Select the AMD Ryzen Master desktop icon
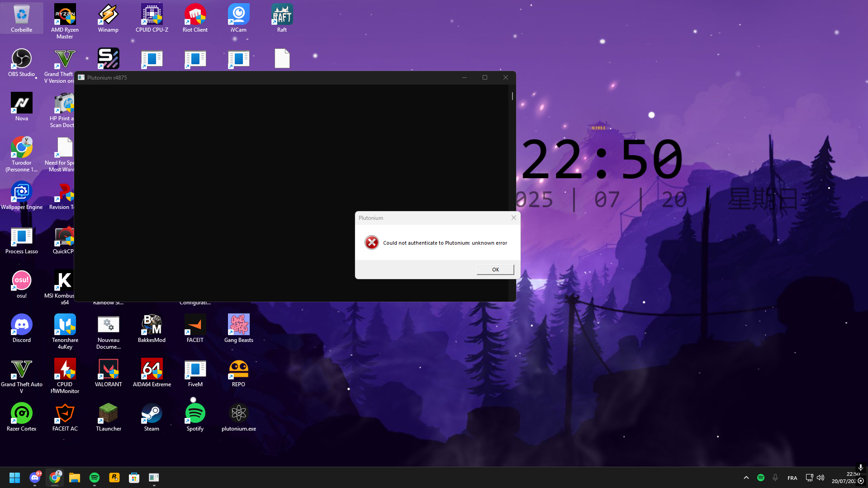 coord(65,22)
